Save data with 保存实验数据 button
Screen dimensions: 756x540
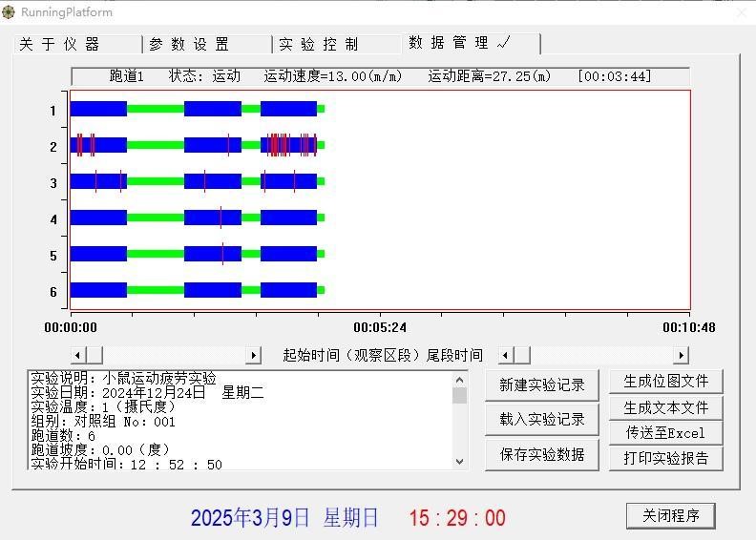pos(541,454)
